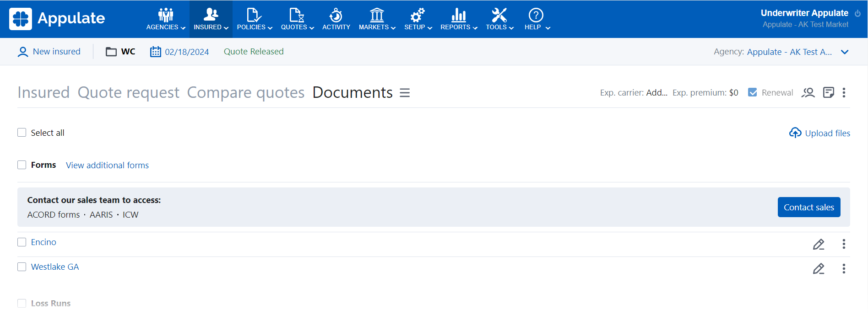Click Upload files
Screen dimensions: 868x315
[x=819, y=133]
